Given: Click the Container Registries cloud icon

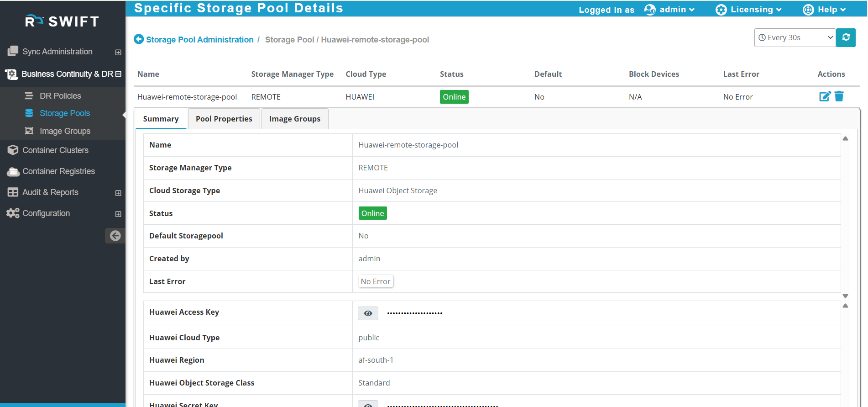Looking at the screenshot, I should pos(13,172).
